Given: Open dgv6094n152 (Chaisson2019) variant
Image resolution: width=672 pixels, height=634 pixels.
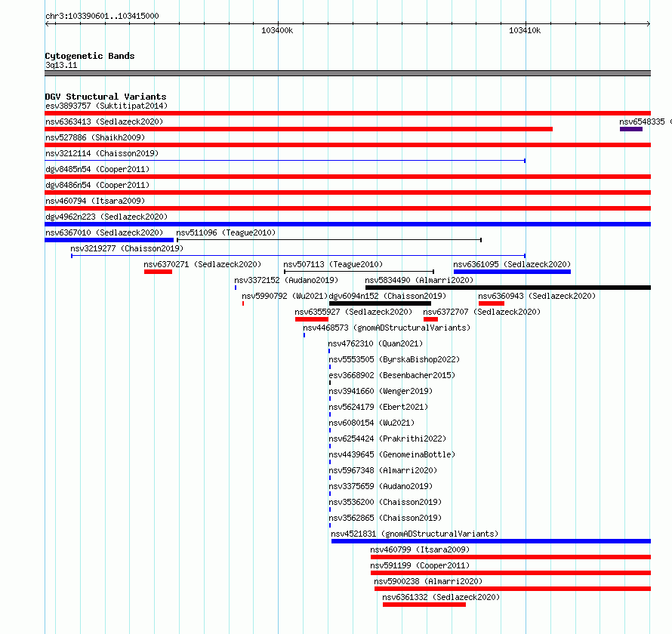Looking at the screenshot, I should point(387,296).
